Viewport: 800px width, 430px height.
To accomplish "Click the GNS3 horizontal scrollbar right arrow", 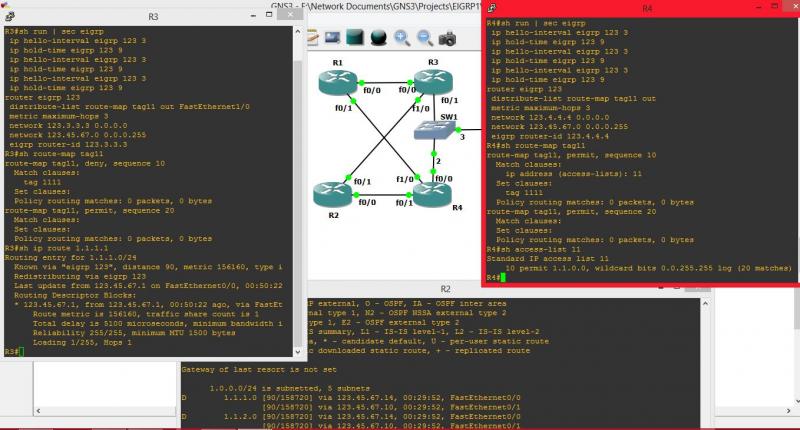I will [x=788, y=411].
